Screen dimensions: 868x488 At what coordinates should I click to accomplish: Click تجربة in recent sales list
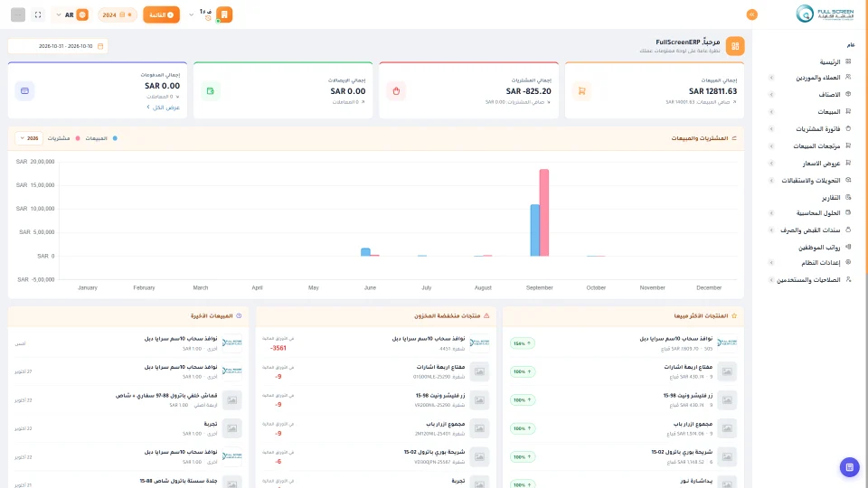click(211, 424)
